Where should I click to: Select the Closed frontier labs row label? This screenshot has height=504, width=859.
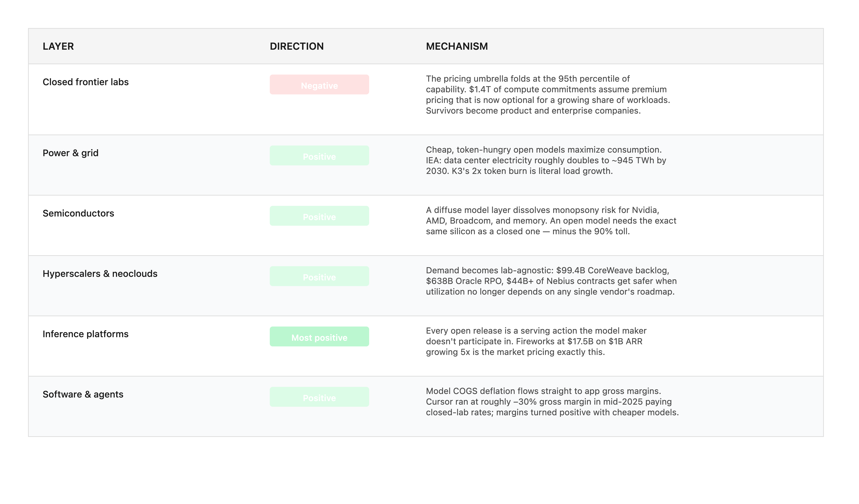pyautogui.click(x=86, y=82)
